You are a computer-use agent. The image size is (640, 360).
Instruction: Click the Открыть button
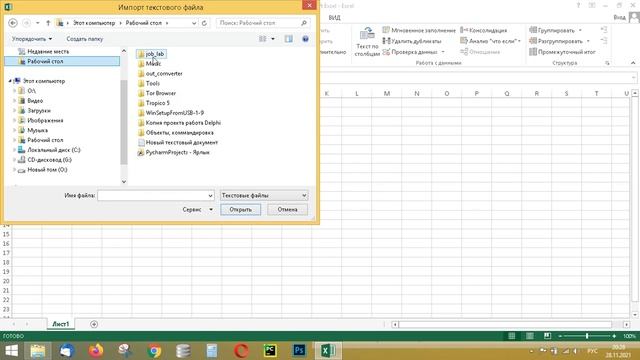coord(240,209)
